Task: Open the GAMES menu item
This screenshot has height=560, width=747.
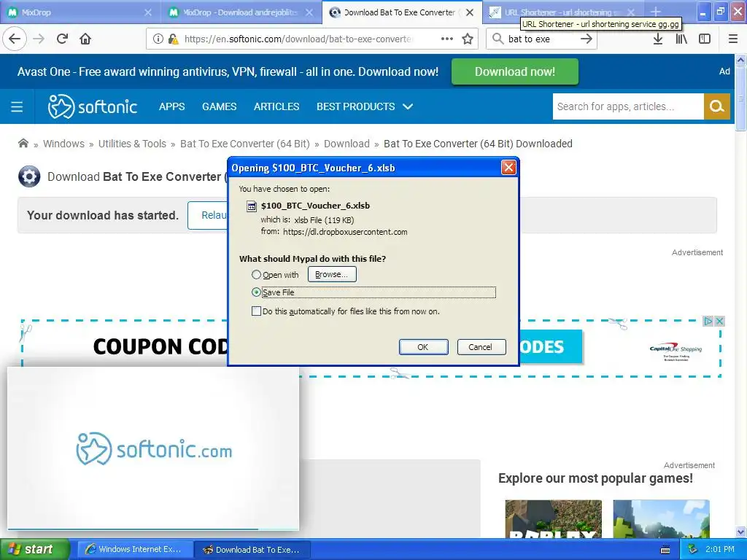Action: click(219, 106)
